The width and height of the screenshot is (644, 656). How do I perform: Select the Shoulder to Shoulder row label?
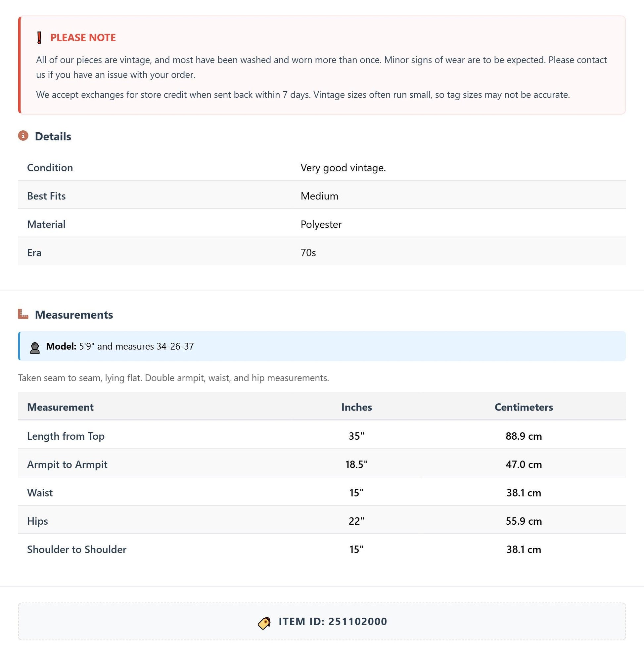[77, 549]
